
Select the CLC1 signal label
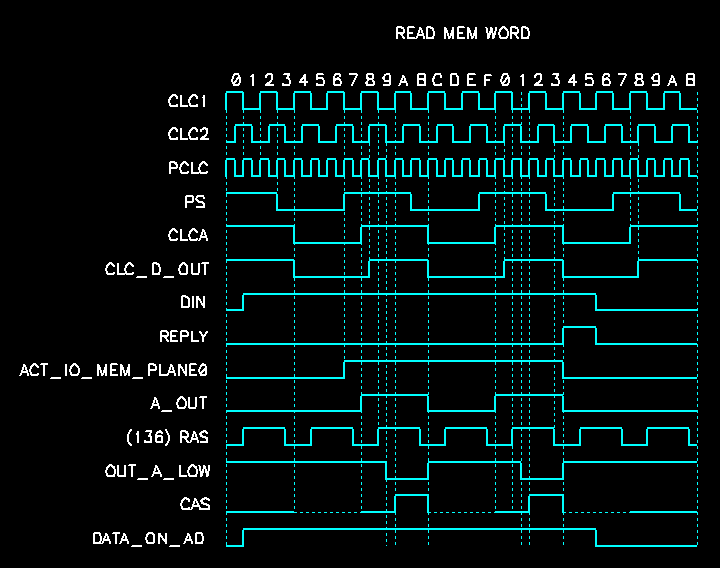tap(187, 101)
